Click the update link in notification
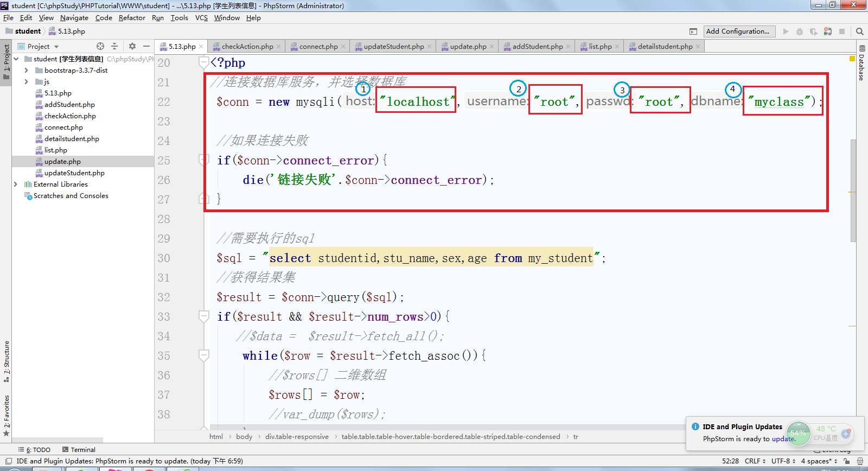The image size is (868, 471). point(783,438)
